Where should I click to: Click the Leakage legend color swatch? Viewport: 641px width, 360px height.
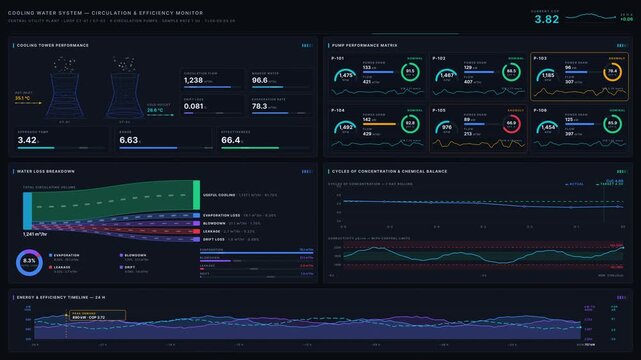pos(50,267)
